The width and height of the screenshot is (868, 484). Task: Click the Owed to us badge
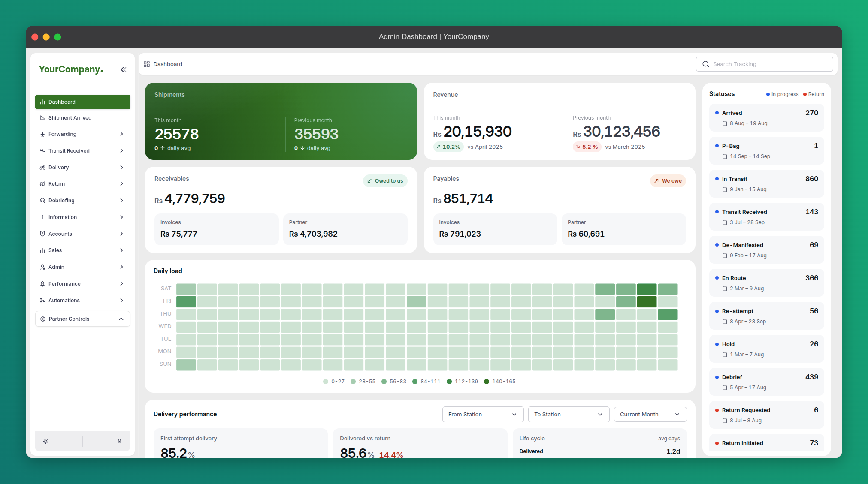click(x=385, y=181)
